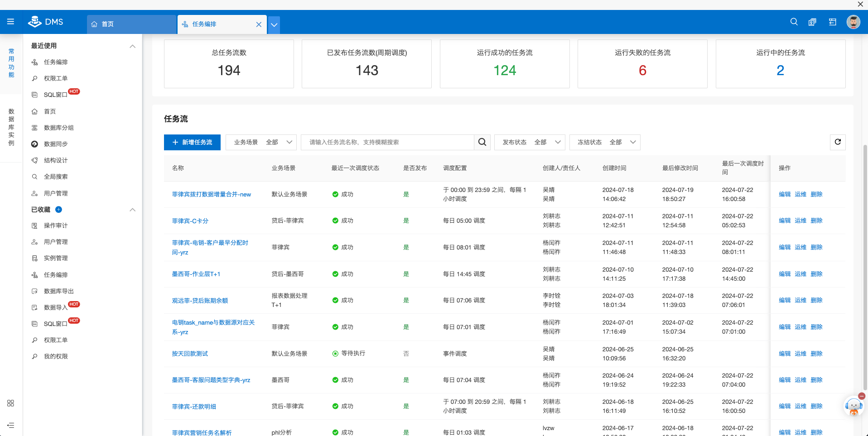Open task flow 菲律宾拨打数据增量合并-new

[211, 194]
